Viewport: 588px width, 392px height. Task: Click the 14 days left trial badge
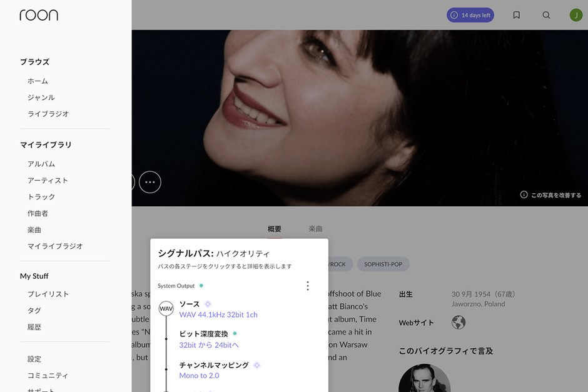coord(470,14)
